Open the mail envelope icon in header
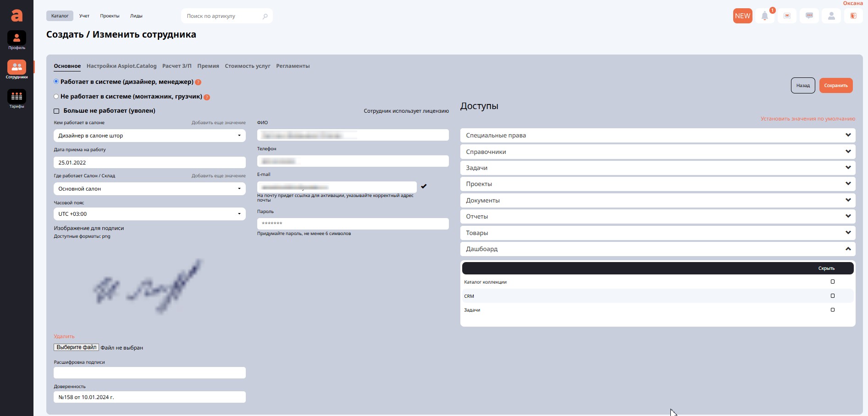Image resolution: width=868 pixels, height=416 pixels. coord(787,16)
